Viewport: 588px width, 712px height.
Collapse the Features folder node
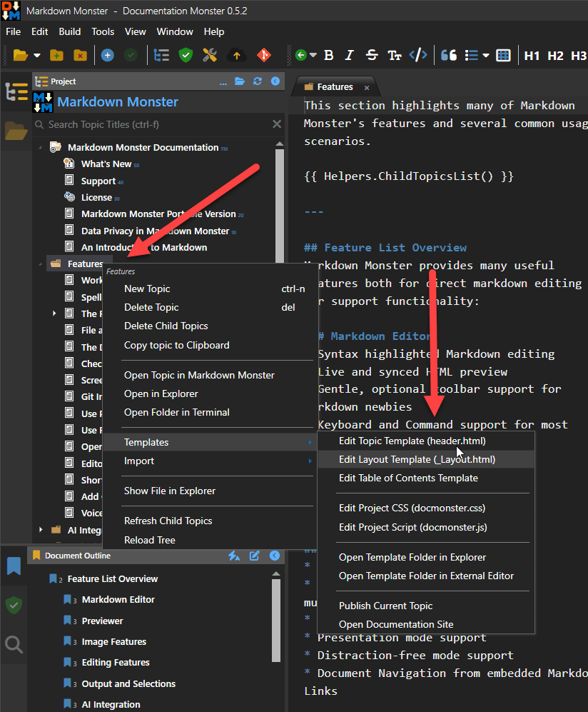coord(41,264)
